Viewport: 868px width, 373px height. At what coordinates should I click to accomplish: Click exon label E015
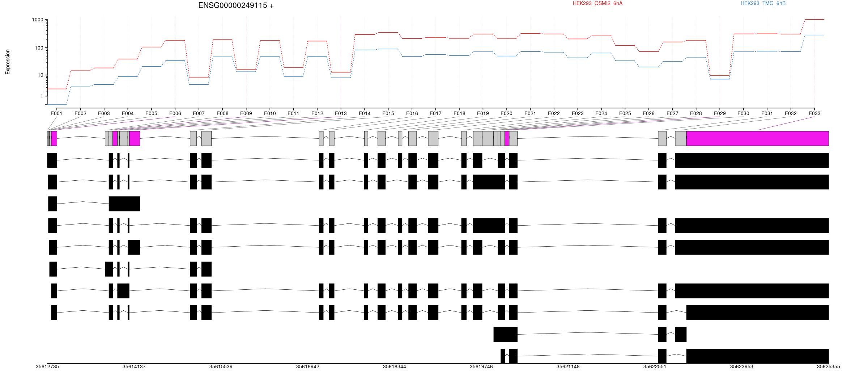pyautogui.click(x=388, y=113)
